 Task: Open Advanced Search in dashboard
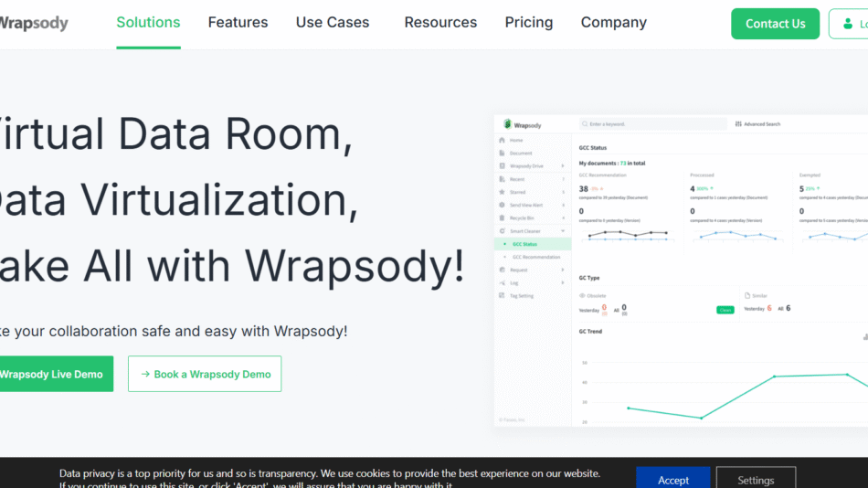(757, 124)
